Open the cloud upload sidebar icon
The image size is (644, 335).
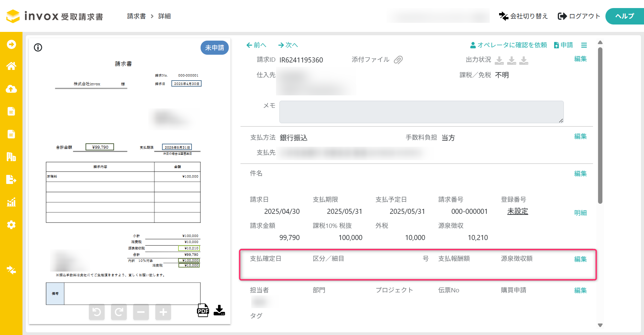(11, 89)
